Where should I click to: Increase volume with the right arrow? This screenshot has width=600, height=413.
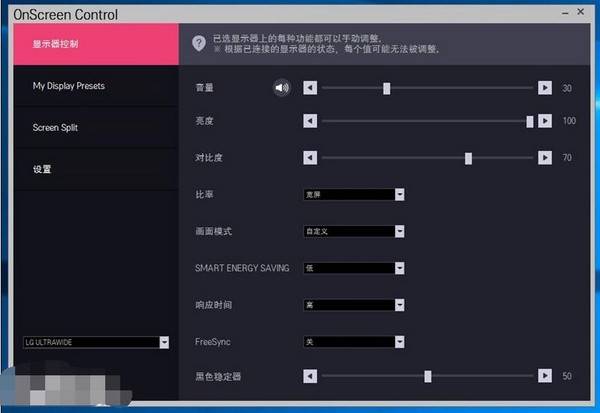(544, 88)
